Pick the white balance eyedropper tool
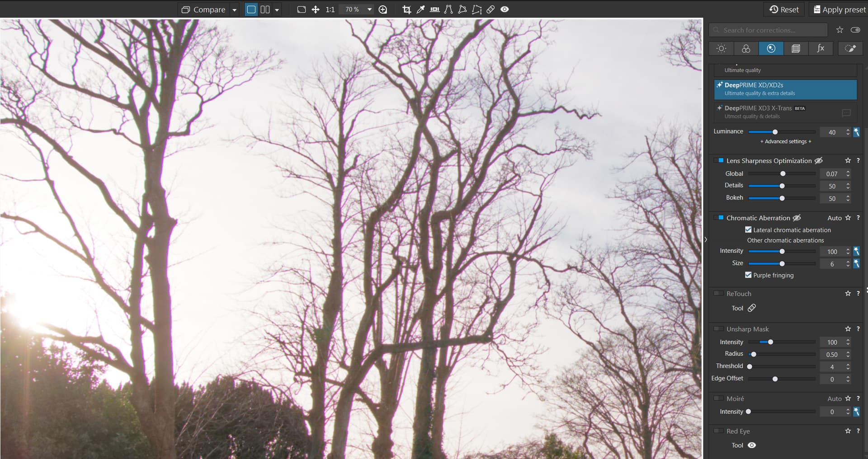 point(420,9)
